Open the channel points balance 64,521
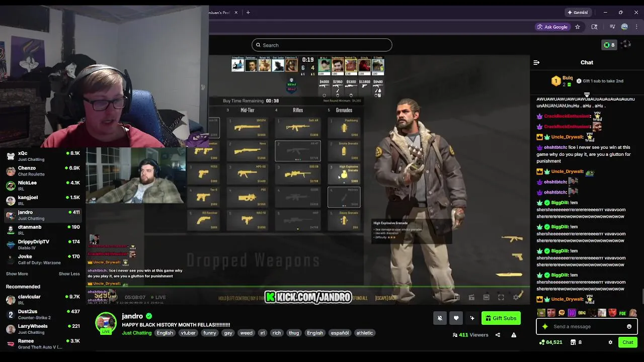 point(550,342)
